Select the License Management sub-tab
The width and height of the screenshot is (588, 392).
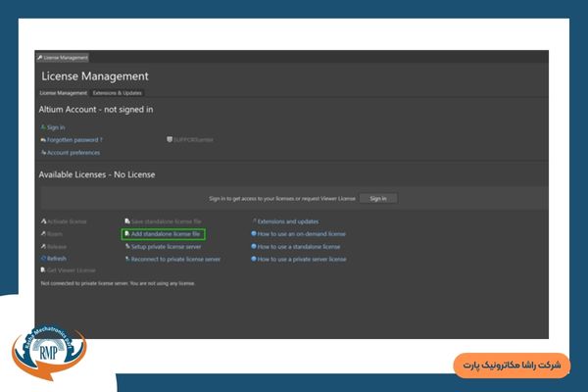tap(63, 93)
